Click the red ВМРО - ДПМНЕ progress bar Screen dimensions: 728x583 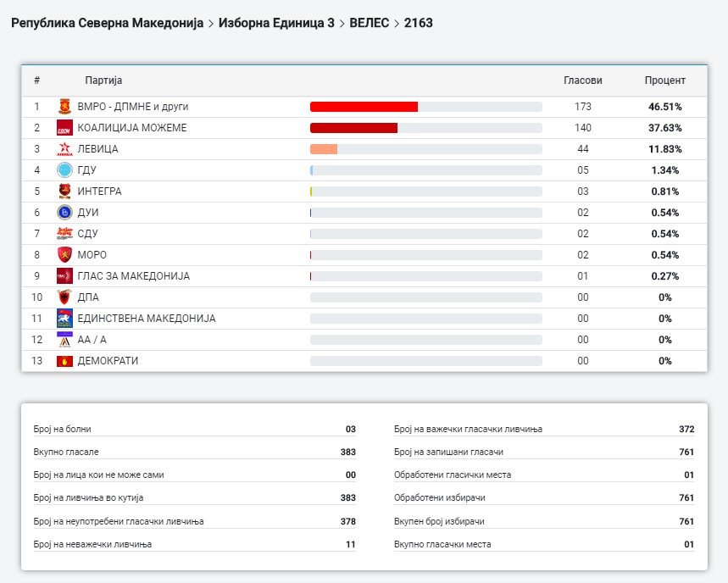point(364,107)
